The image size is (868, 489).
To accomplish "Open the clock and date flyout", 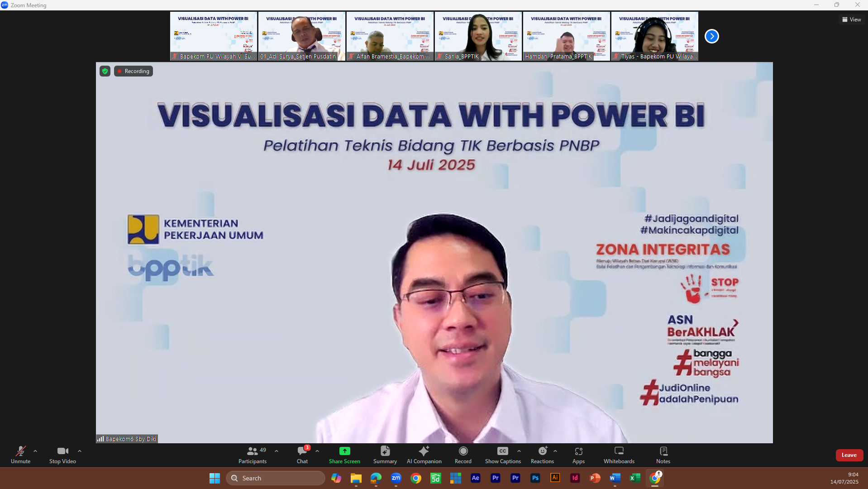I will pos(844,478).
